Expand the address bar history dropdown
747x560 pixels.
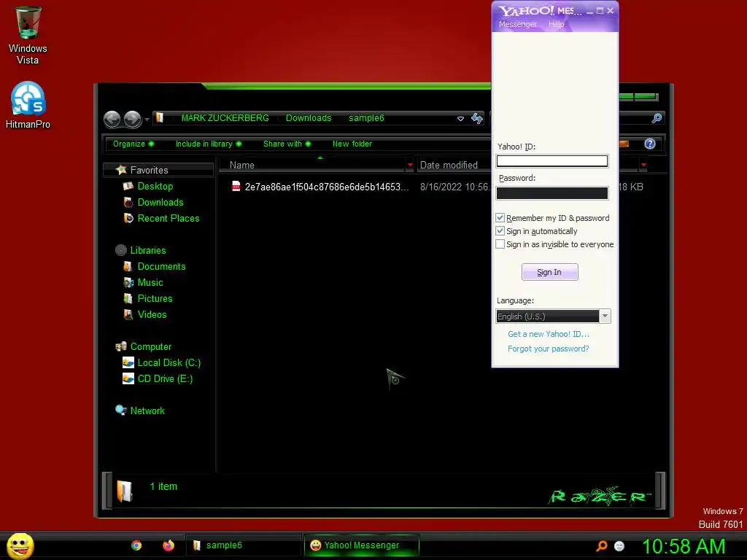460,119
